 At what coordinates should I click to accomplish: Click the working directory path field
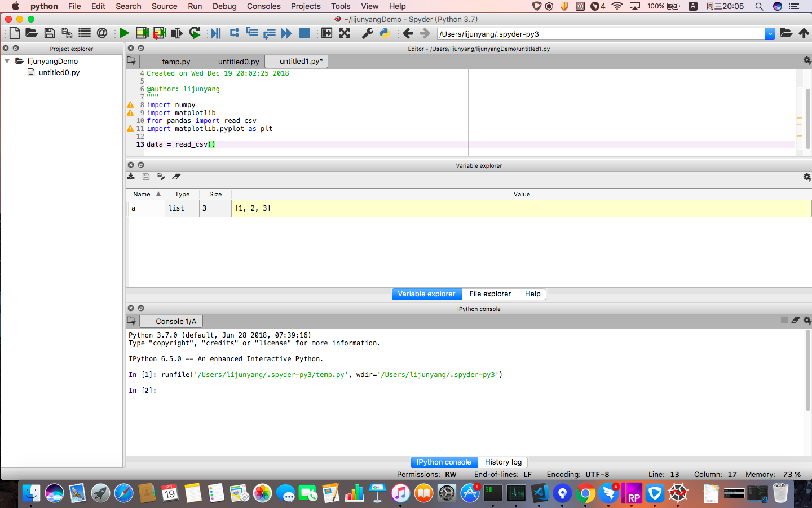tap(601, 34)
